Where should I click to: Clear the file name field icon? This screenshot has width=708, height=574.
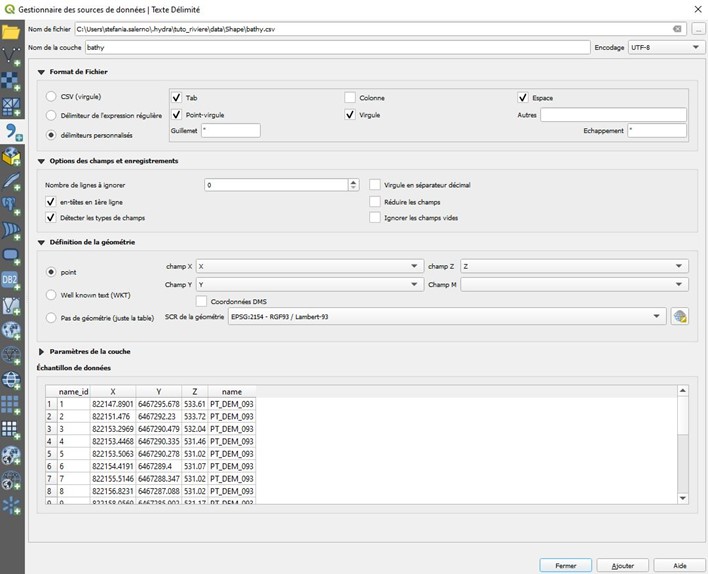coord(677,29)
